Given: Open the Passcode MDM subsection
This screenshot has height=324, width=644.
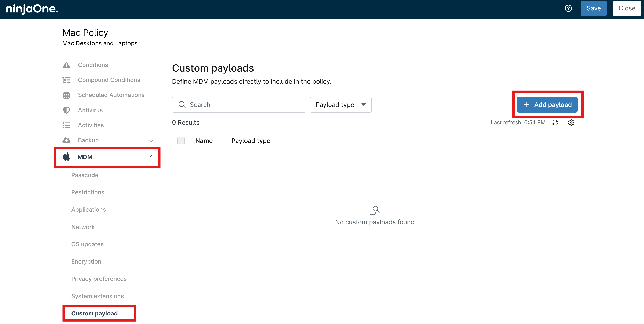Looking at the screenshot, I should (x=85, y=175).
